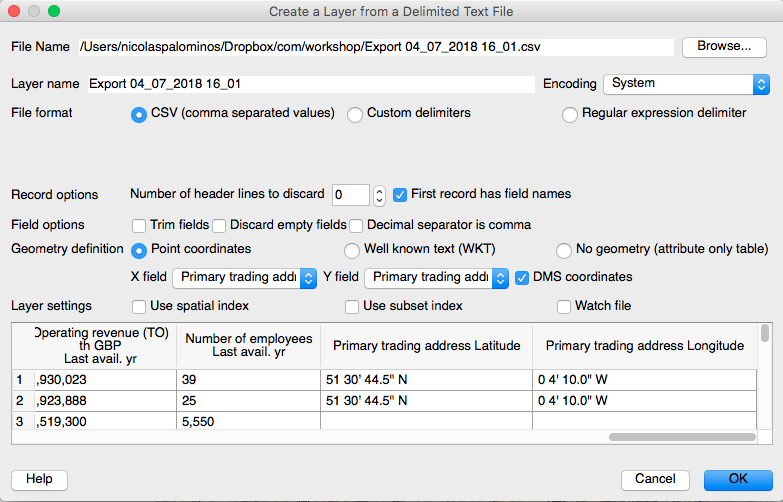Click the horizontal scrollbar of preview table
783x502 pixels.
[682, 437]
